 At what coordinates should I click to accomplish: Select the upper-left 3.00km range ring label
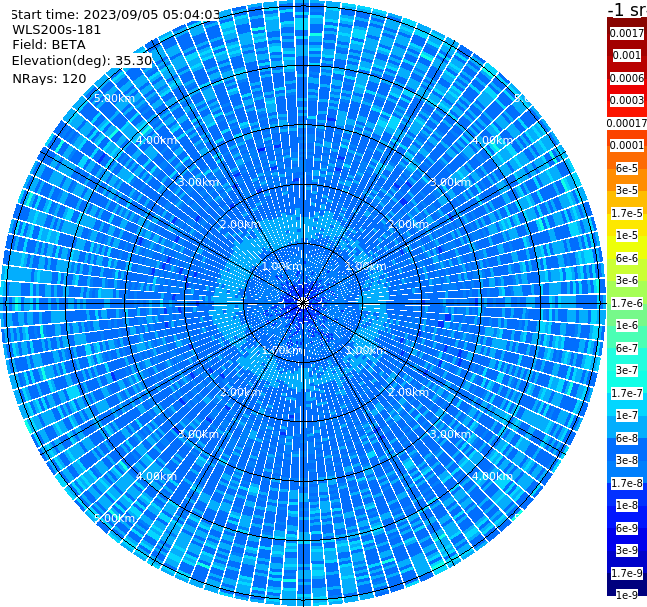[198, 182]
